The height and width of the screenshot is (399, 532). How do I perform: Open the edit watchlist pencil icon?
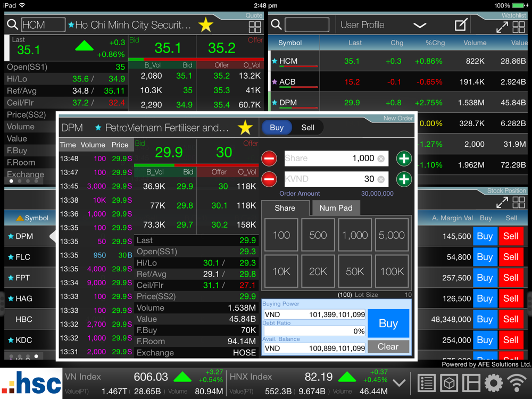pyautogui.click(x=461, y=25)
